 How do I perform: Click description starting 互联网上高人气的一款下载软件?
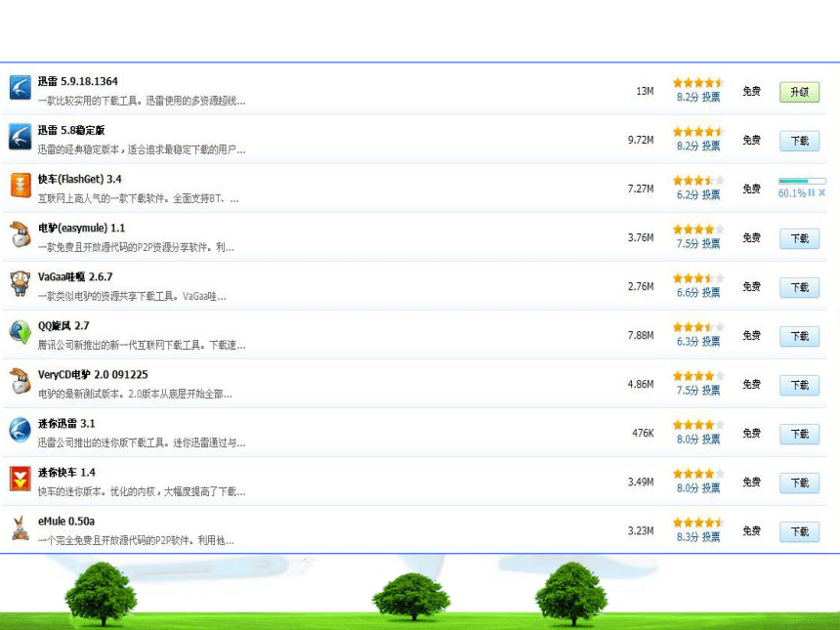[x=139, y=198]
